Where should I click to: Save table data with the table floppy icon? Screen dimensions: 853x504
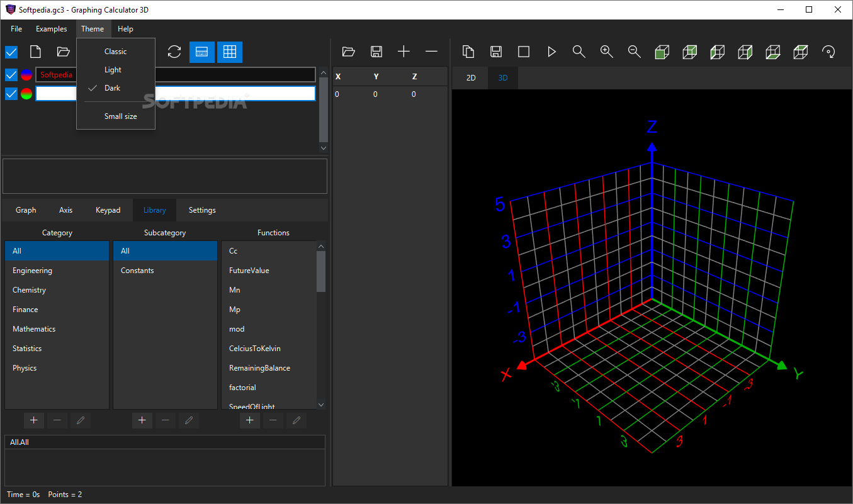pyautogui.click(x=376, y=52)
